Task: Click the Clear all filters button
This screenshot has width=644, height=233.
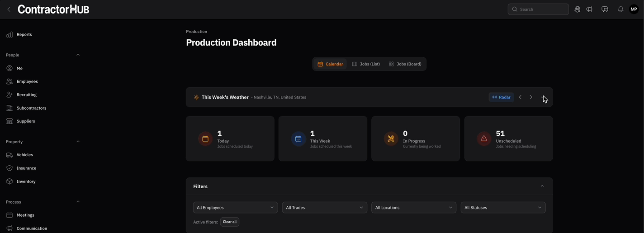Action: (230, 222)
